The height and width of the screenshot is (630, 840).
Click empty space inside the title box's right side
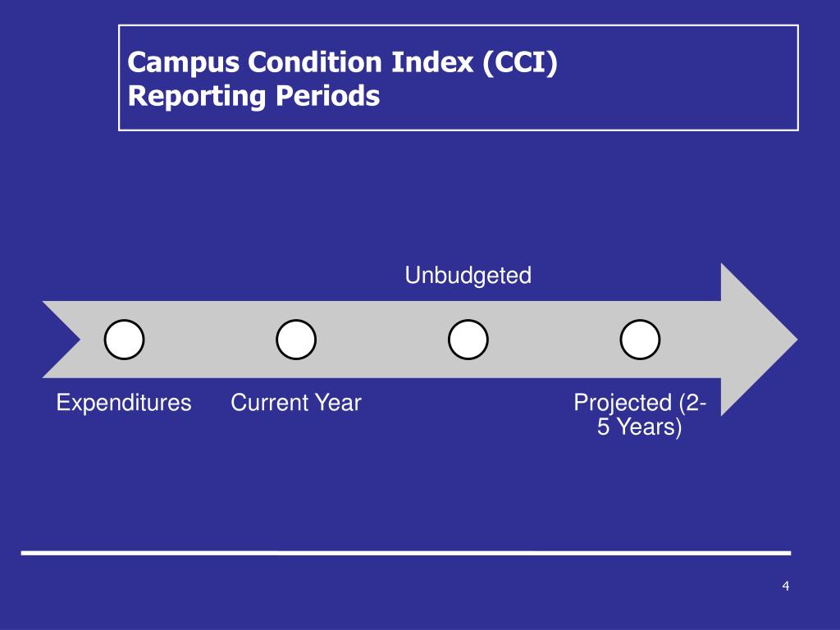[680, 78]
